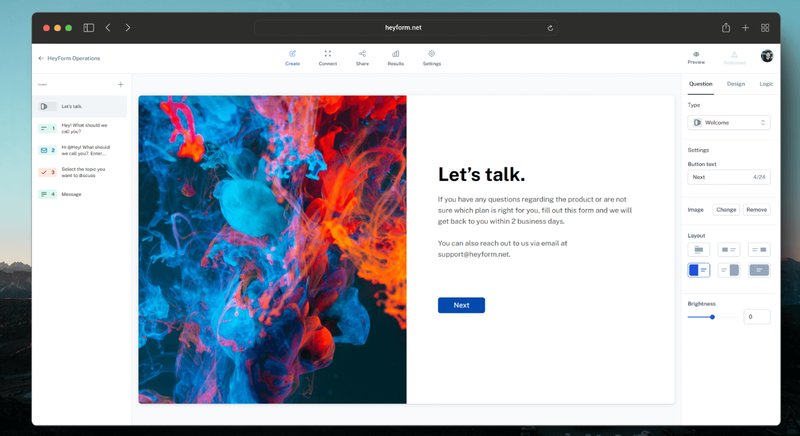This screenshot has width=800, height=436.
Task: Switch to the Logic tab
Action: (x=766, y=84)
